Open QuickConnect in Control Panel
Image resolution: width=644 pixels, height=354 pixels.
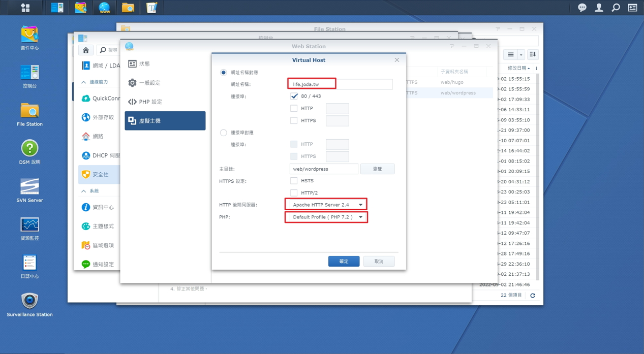pyautogui.click(x=100, y=99)
